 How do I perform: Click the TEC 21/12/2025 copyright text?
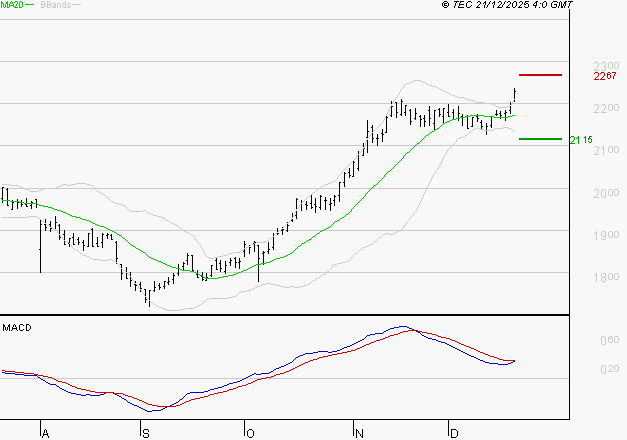click(507, 4)
